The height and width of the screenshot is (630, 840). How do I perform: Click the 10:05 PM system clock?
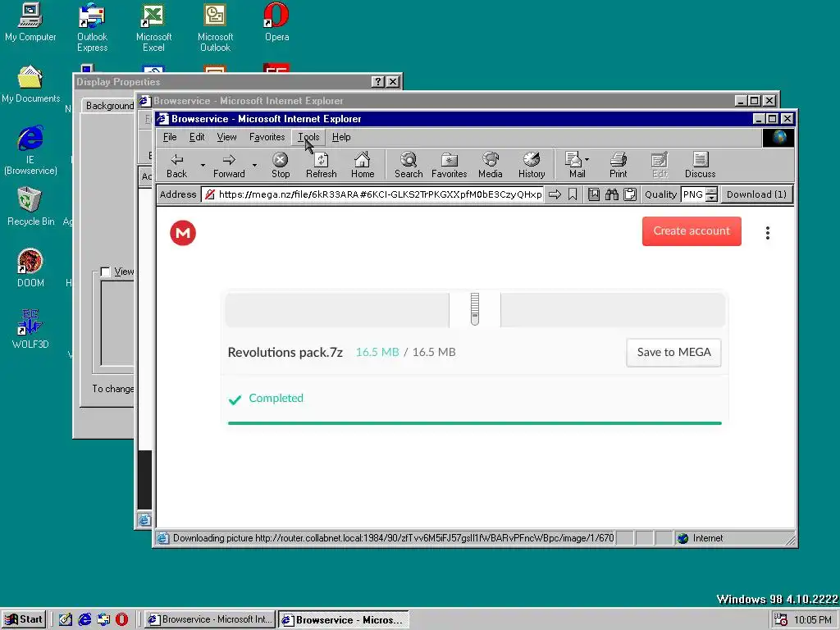tap(813, 620)
